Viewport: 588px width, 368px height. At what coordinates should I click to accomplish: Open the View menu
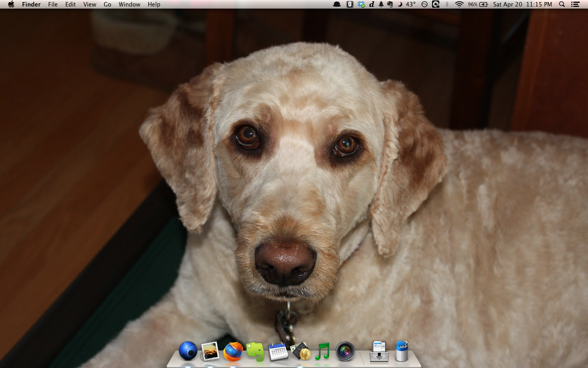89,4
